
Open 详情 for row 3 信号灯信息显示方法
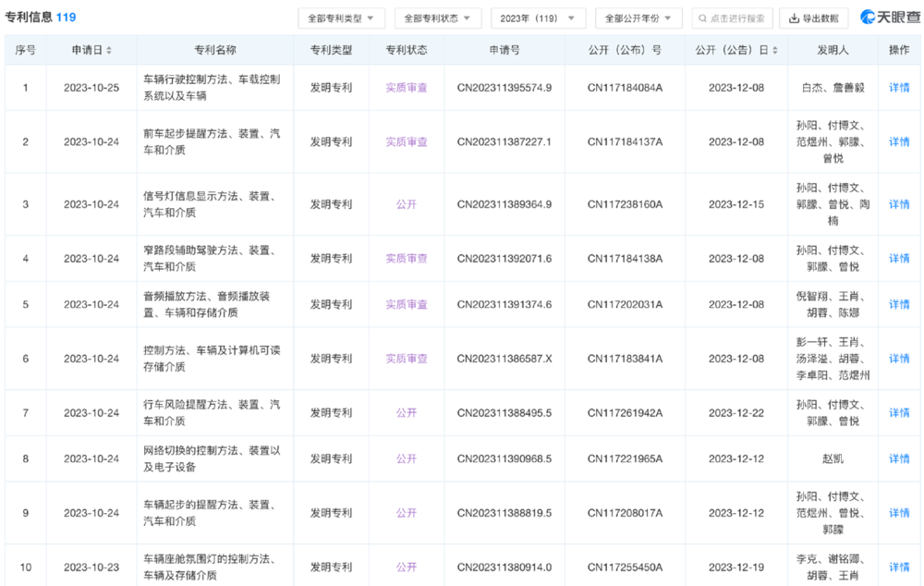pos(899,204)
